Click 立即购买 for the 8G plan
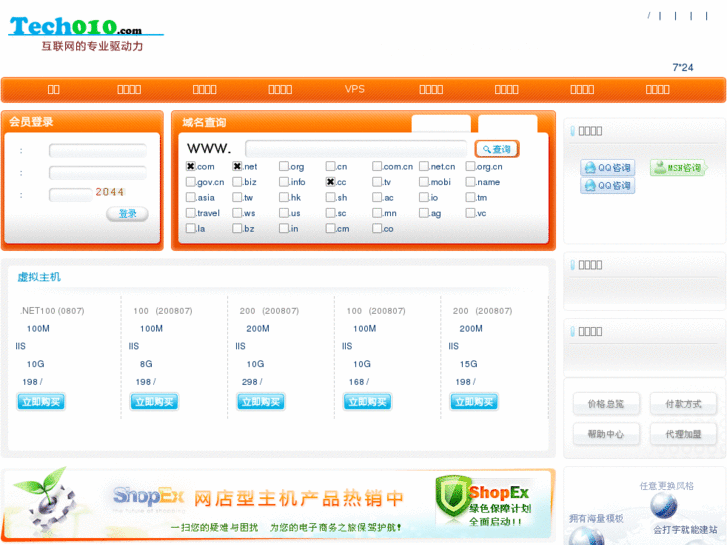Screen dimensions: 727x545 click(154, 402)
